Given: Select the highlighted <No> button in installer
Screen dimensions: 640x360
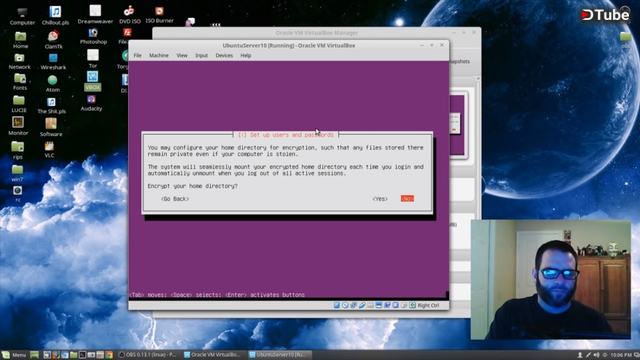Looking at the screenshot, I should coord(407,199).
